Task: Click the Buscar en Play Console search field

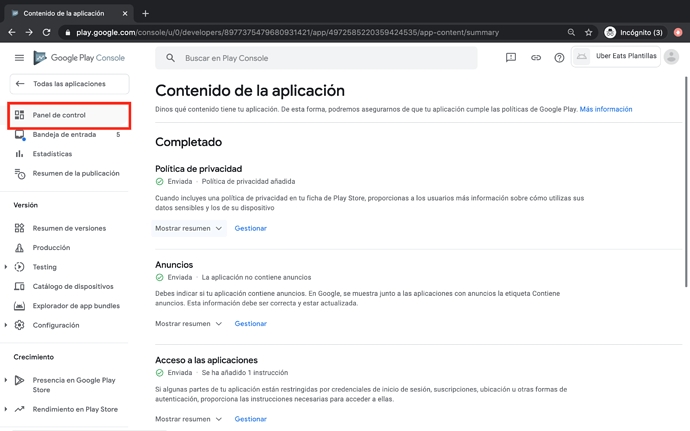Action: [320, 58]
